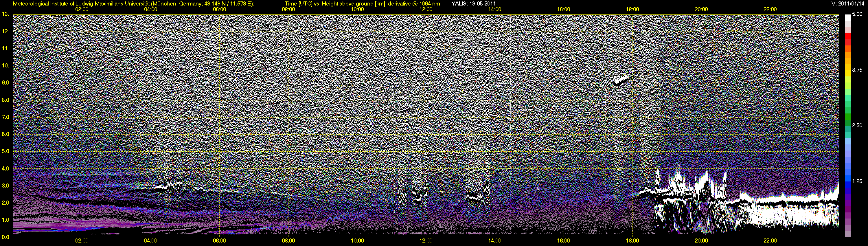This screenshot has width=868, height=246.
Task: Select the 3.0 height axis label
Action: pos(5,186)
